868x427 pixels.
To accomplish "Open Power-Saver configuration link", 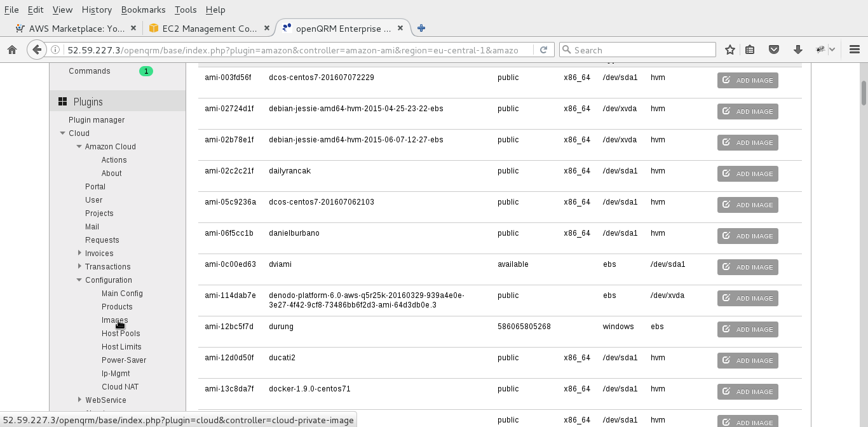I will (x=124, y=360).
